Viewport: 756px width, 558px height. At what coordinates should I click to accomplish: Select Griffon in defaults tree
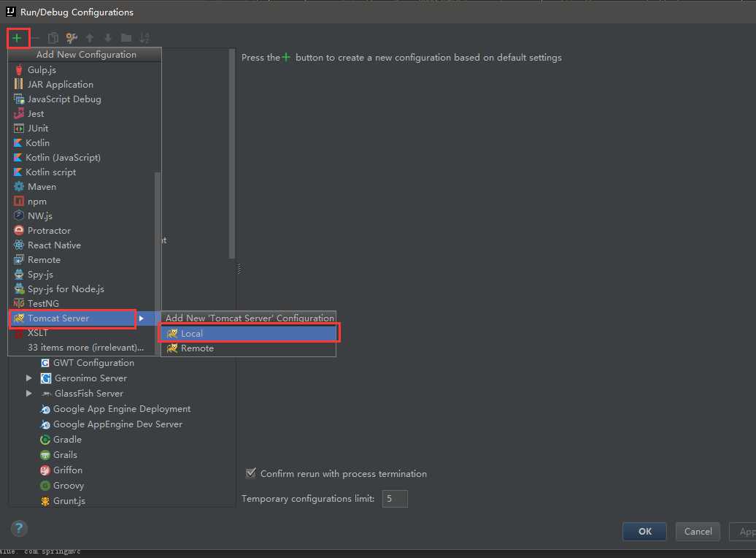61,470
